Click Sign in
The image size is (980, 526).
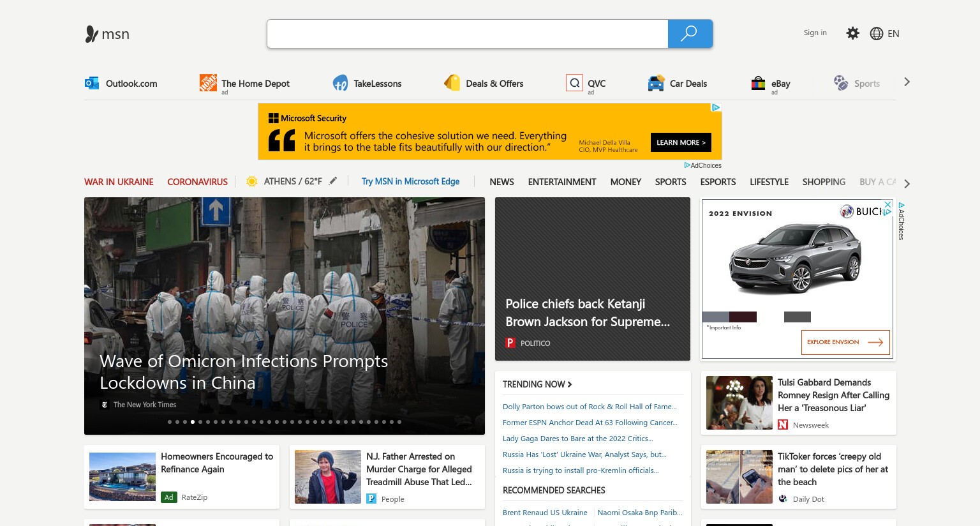815,33
